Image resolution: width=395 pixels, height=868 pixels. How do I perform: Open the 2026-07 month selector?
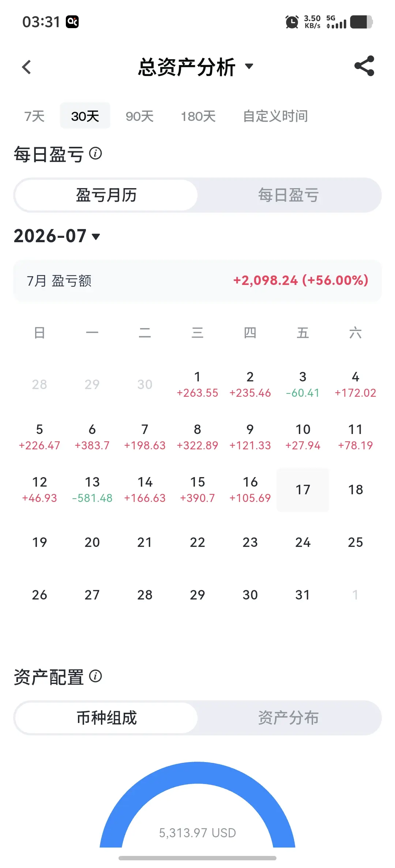pyautogui.click(x=57, y=236)
